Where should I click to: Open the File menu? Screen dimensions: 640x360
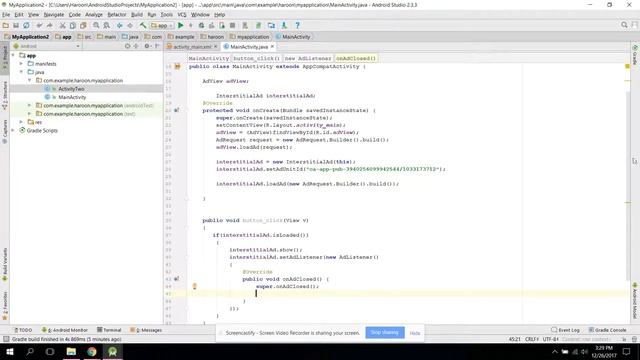(6, 15)
